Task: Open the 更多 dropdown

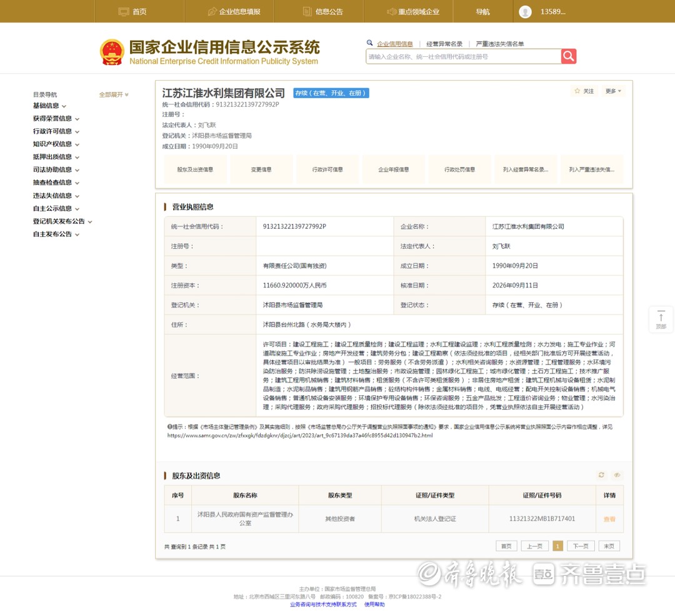Action: click(613, 91)
